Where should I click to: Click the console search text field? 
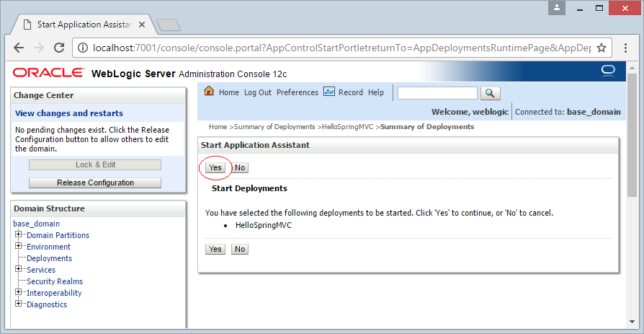point(437,93)
